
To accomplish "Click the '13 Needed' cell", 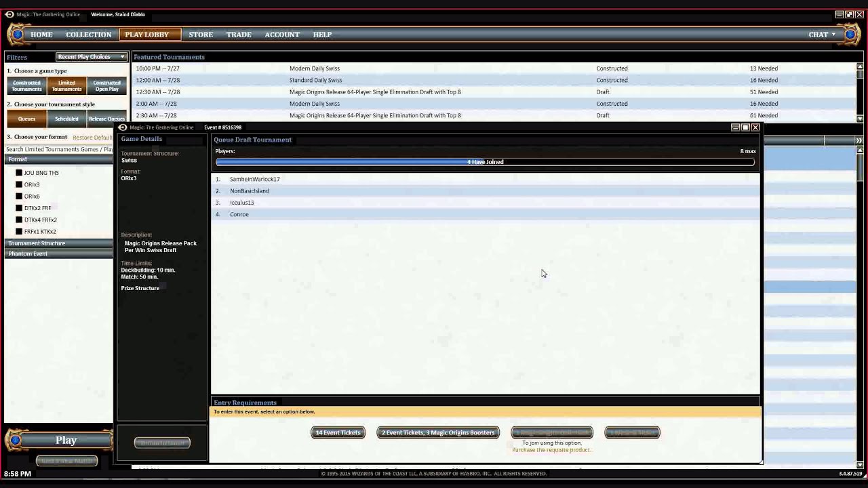I will click(x=764, y=68).
